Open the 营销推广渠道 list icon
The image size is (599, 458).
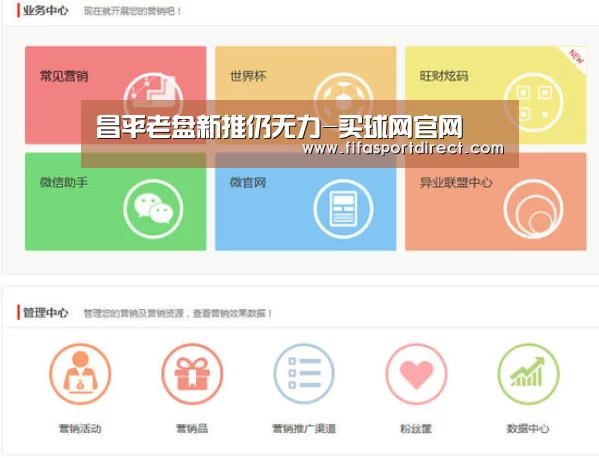pos(304,374)
